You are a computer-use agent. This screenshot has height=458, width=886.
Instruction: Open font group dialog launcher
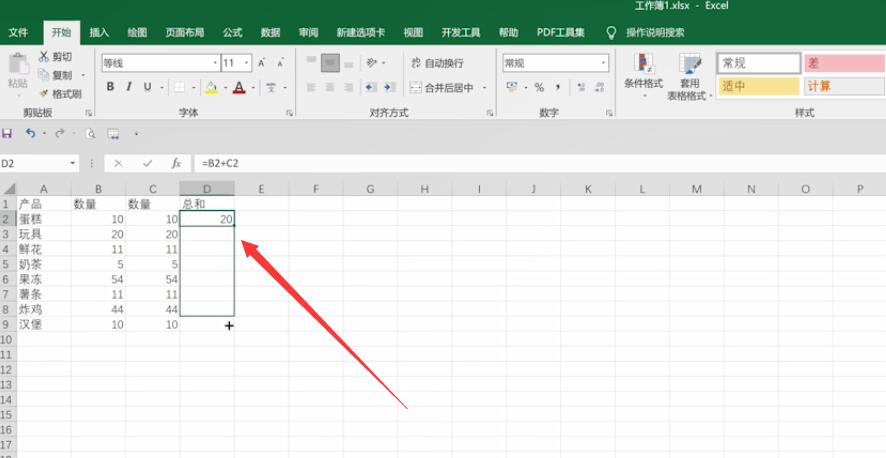pyautogui.click(x=289, y=114)
